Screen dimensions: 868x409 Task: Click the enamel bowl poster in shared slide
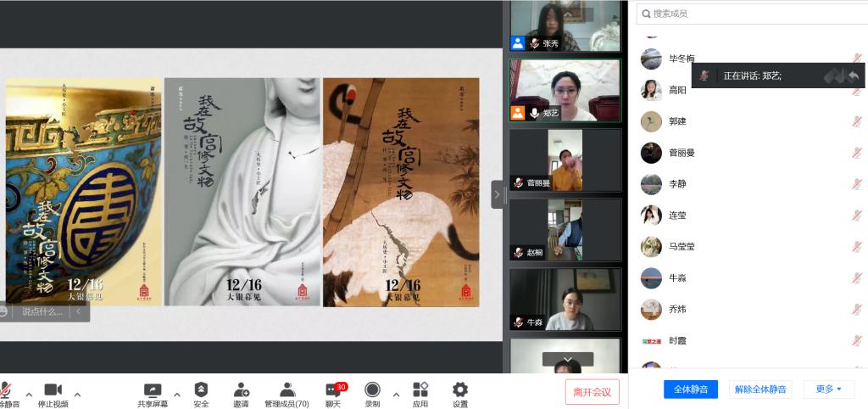83,192
